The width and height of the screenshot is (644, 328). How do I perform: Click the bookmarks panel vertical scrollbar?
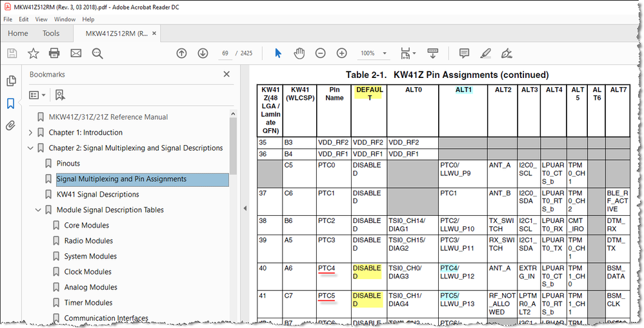click(x=233, y=146)
